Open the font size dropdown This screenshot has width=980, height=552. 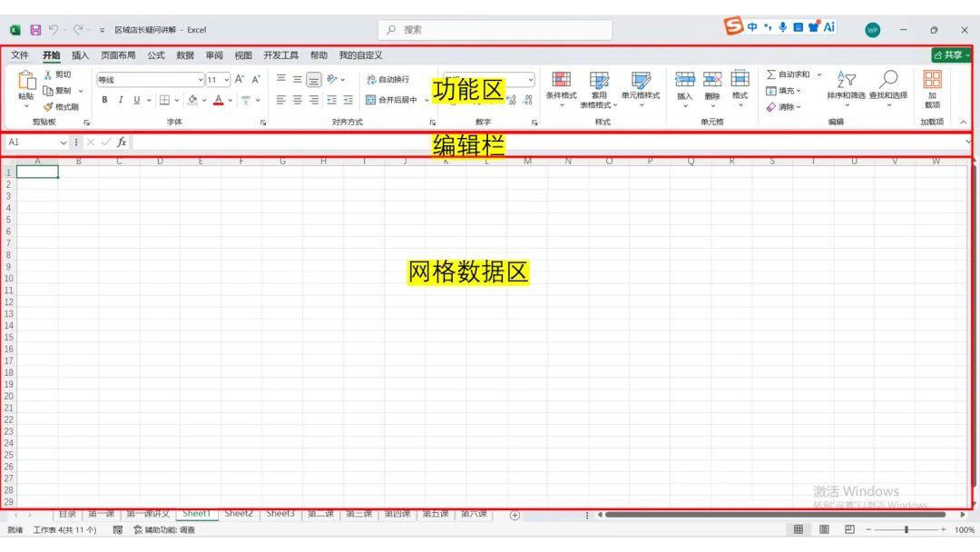tap(226, 79)
